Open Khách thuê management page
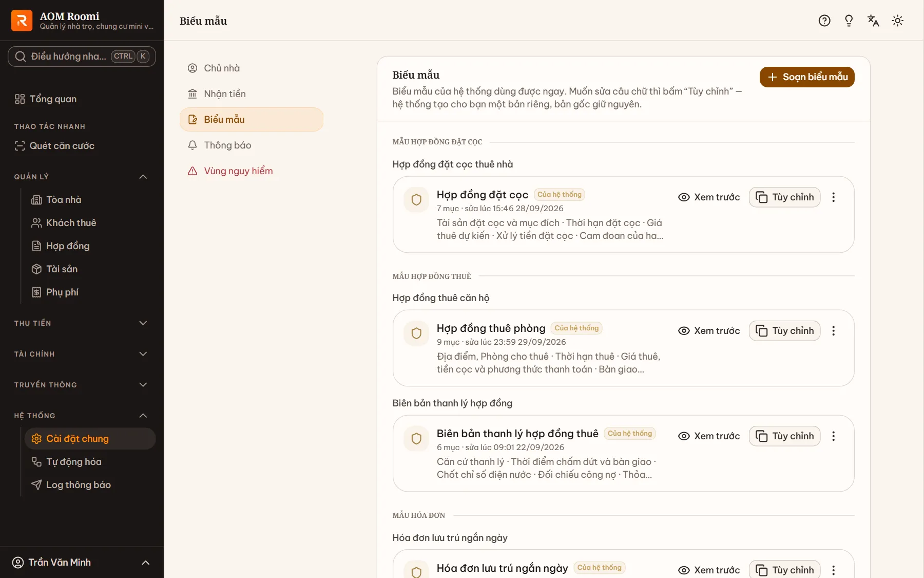This screenshot has width=924, height=578. pos(90,223)
